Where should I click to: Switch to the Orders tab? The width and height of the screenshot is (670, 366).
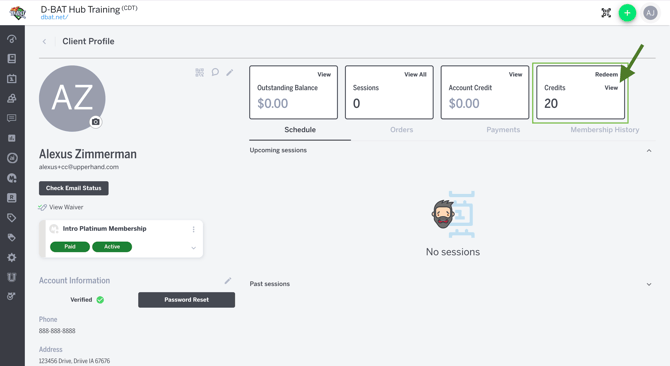402,130
